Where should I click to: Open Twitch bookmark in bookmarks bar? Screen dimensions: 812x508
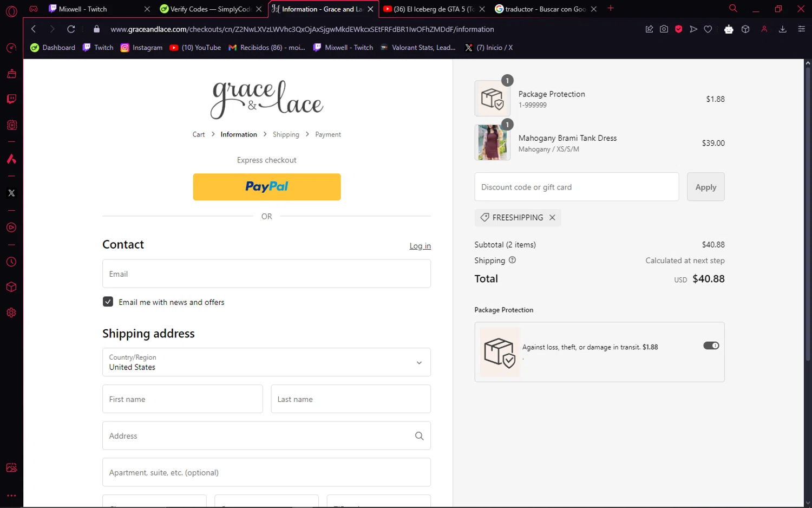[x=98, y=48]
